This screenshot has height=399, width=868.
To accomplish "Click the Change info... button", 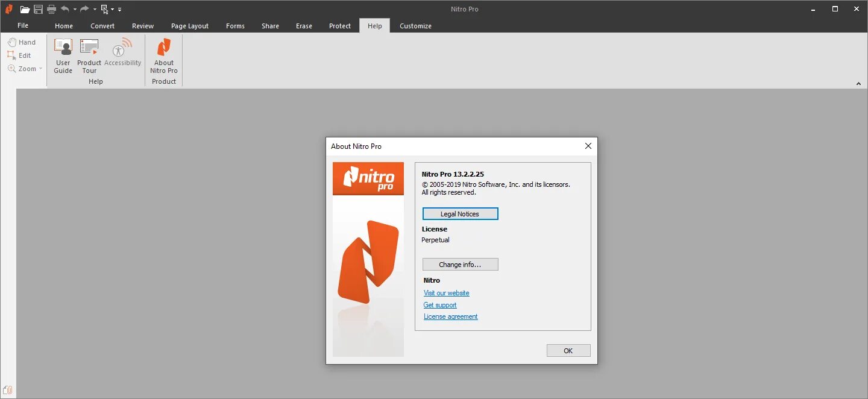I will (461, 265).
